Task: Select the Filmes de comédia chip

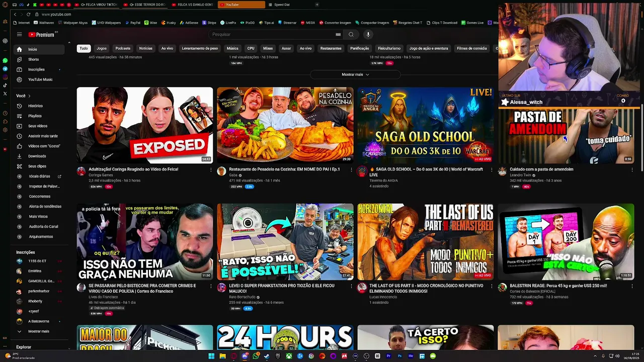Action: (x=472, y=48)
